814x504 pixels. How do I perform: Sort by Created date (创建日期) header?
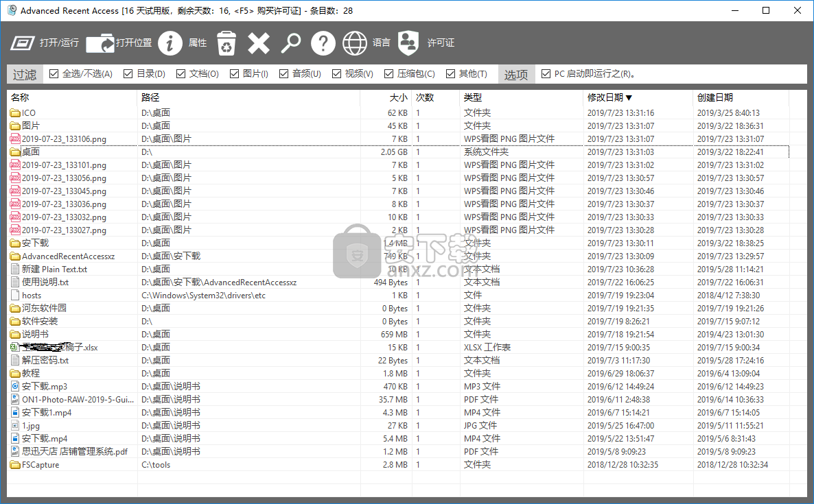click(x=741, y=97)
